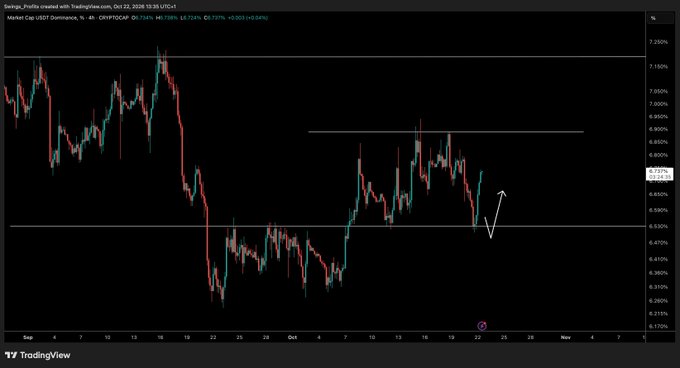Select the horizontal line near 7.190% level

pyautogui.click(x=325, y=57)
